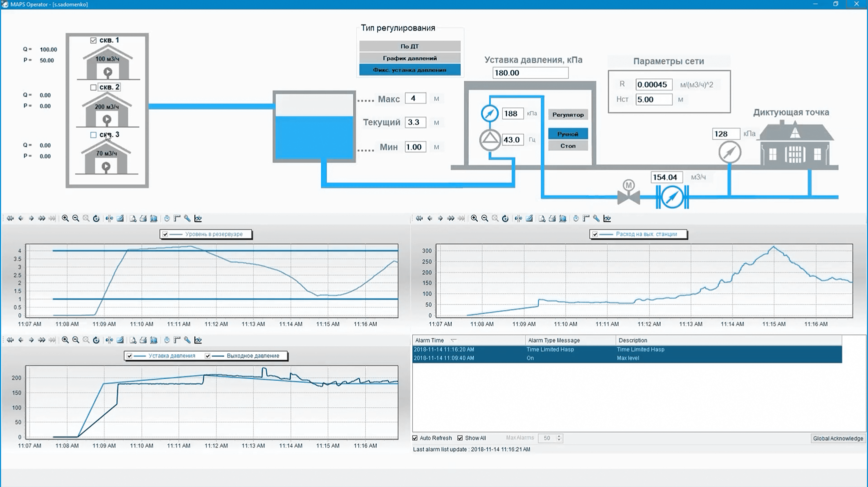The image size is (868, 487).
Task: Click zoom out in the flow chart toolbar
Action: pyautogui.click(x=485, y=218)
